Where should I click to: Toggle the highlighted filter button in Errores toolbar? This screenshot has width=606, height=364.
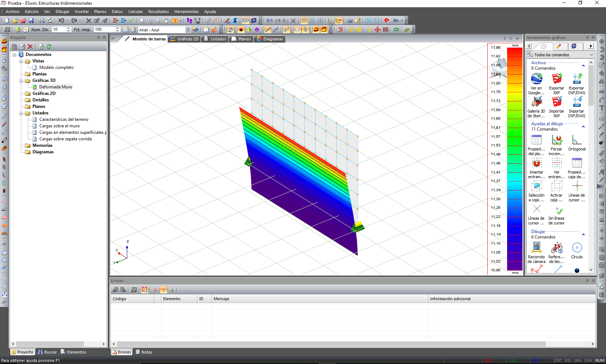pos(145,290)
